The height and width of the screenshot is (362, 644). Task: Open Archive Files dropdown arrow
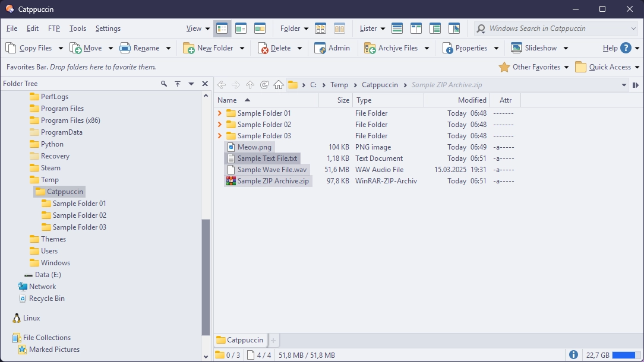pos(427,49)
